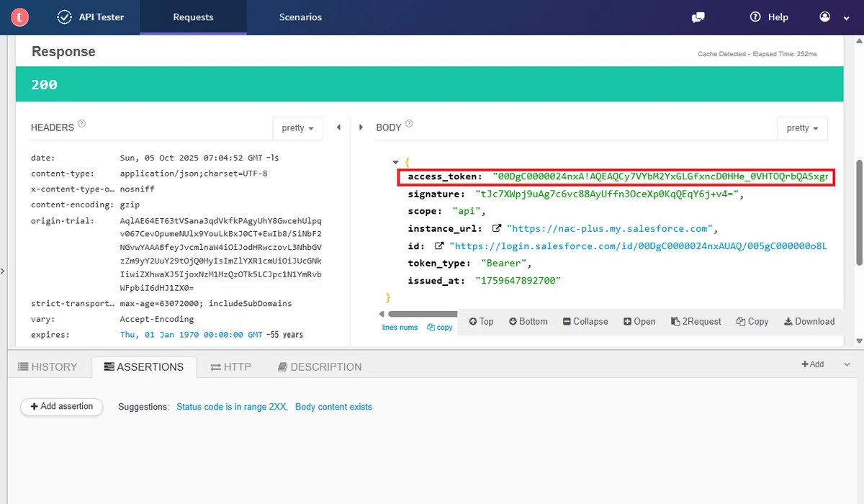Open the headers pretty format dropdown
Viewport: 864px width, 504px height.
[297, 127]
